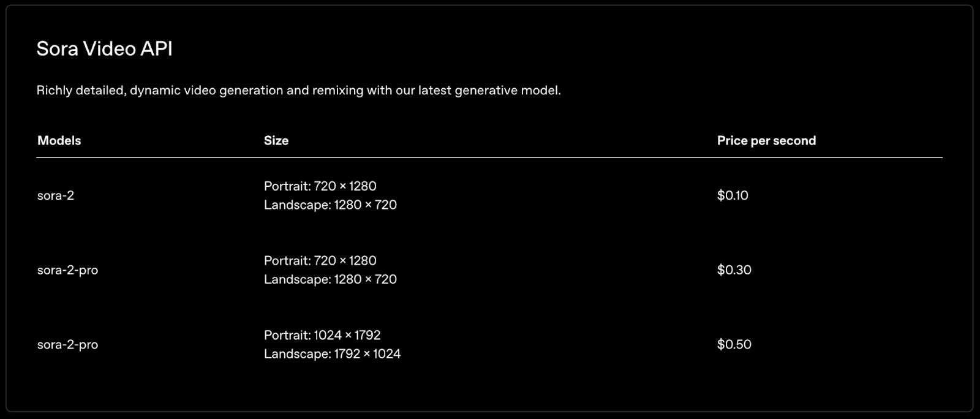The width and height of the screenshot is (980, 419).
Task: Click the $0.30 price
Action: click(x=734, y=270)
